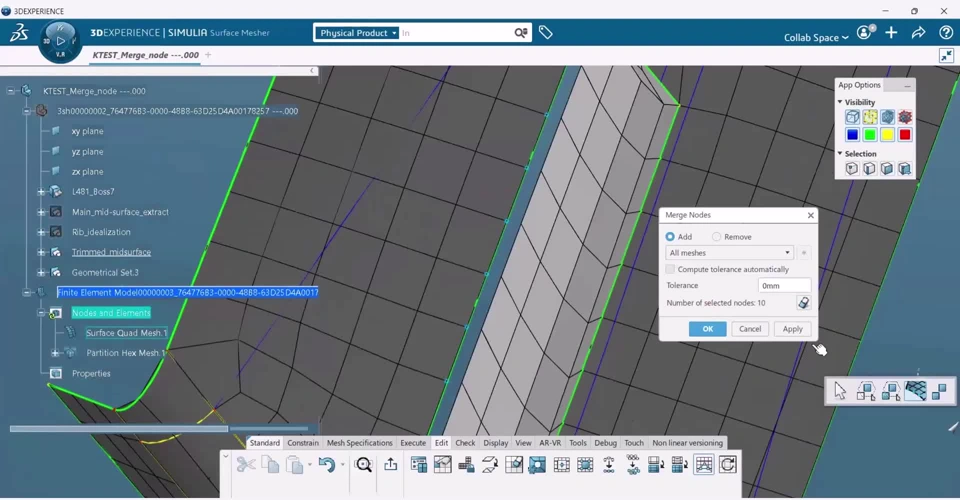Image resolution: width=960 pixels, height=500 pixels.
Task: Toggle geometry visibility cube icon in App Options
Action: (x=852, y=117)
